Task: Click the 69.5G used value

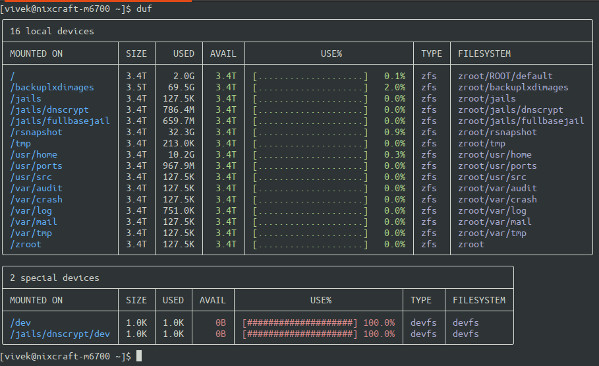Action: 181,87
